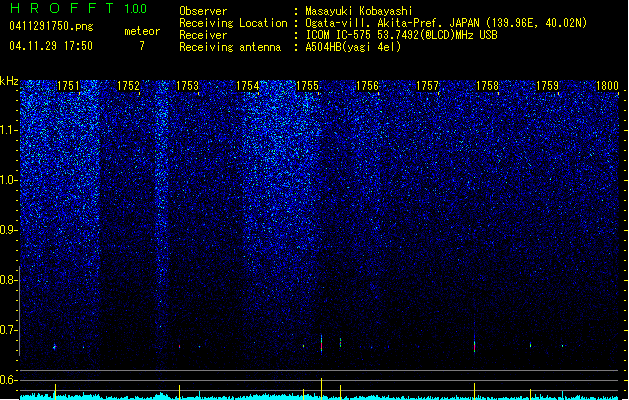
Task: Click the 1756 time marker
Action: (x=367, y=86)
